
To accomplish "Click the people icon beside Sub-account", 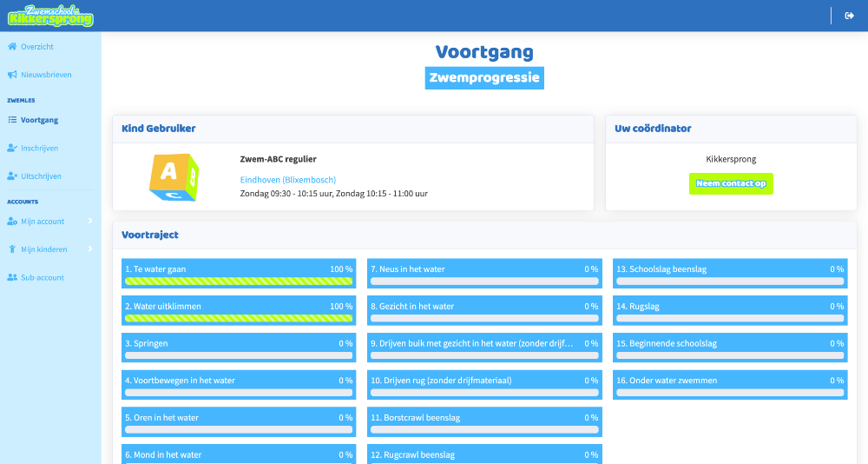I will 11,277.
